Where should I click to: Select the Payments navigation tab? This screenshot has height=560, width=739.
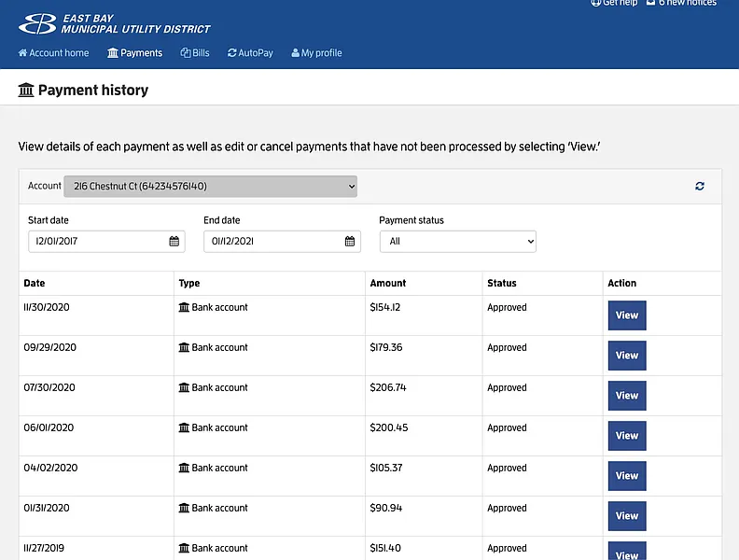pyautogui.click(x=135, y=53)
